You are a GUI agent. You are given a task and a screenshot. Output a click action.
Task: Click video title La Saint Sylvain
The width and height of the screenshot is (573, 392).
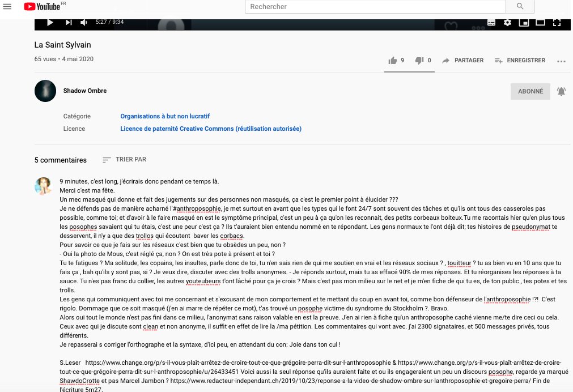pyautogui.click(x=62, y=45)
